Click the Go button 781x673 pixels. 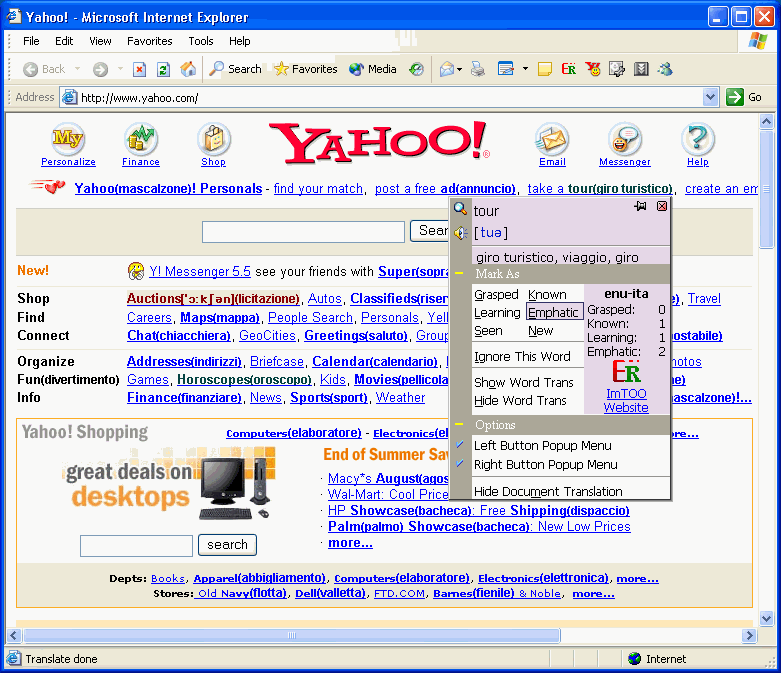745,97
